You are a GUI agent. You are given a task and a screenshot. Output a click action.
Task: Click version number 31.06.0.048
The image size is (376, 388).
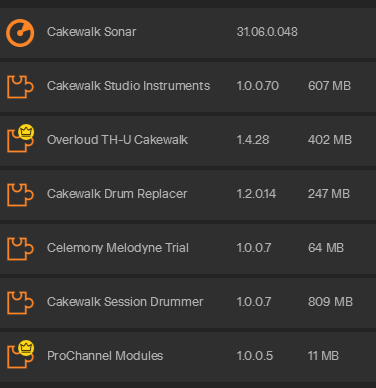pos(267,32)
